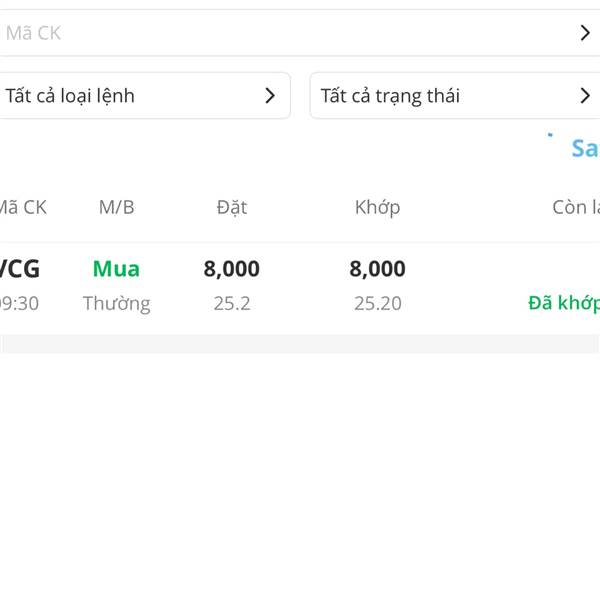Click the Khớp column header
600x600 pixels.
pyautogui.click(x=377, y=208)
